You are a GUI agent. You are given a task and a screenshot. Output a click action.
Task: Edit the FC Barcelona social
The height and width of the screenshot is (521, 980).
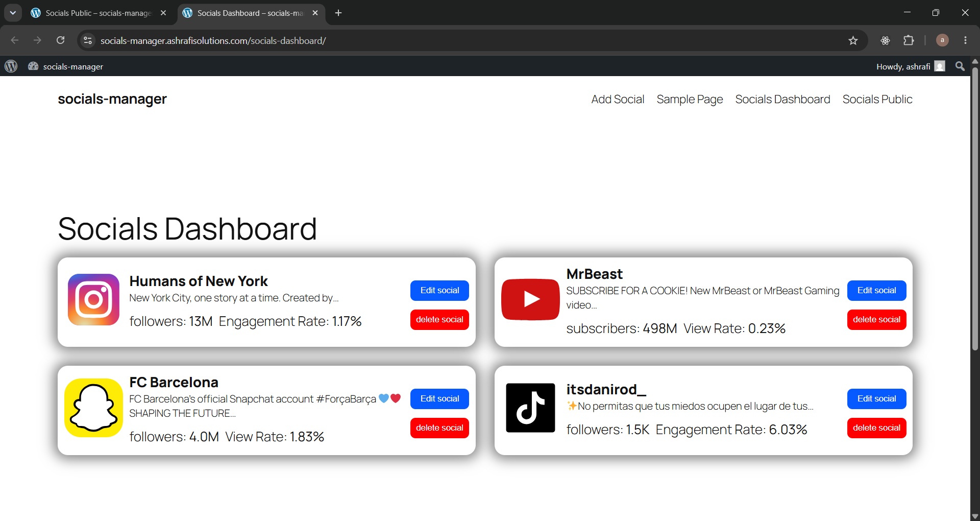click(439, 398)
